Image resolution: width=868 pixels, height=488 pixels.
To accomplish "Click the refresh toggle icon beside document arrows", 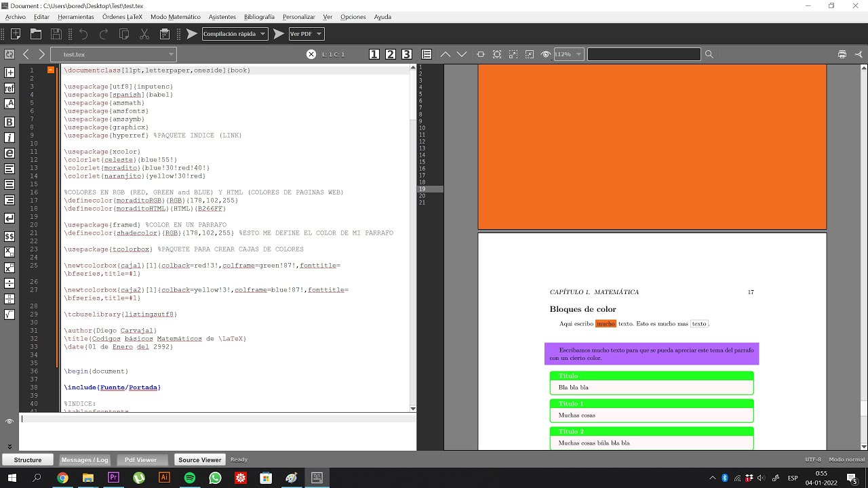I will pos(9,54).
